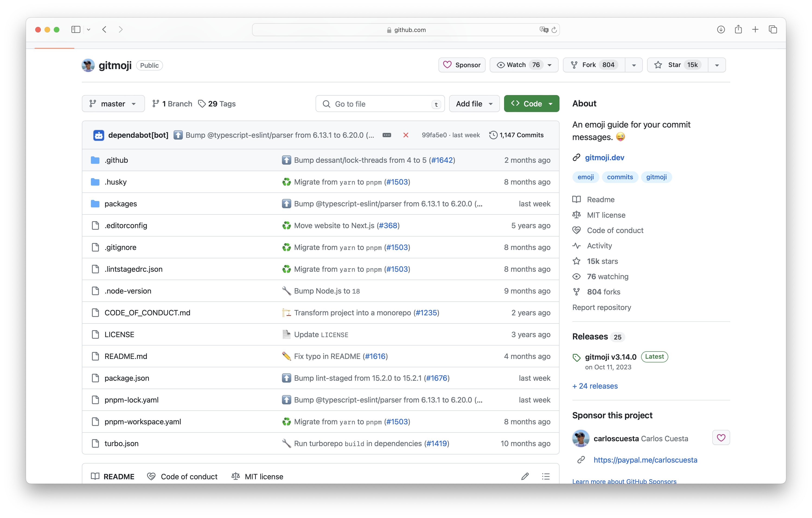Viewport: 812px width, 518px height.
Task: Click the Safari downloads icon
Action: coord(721,30)
